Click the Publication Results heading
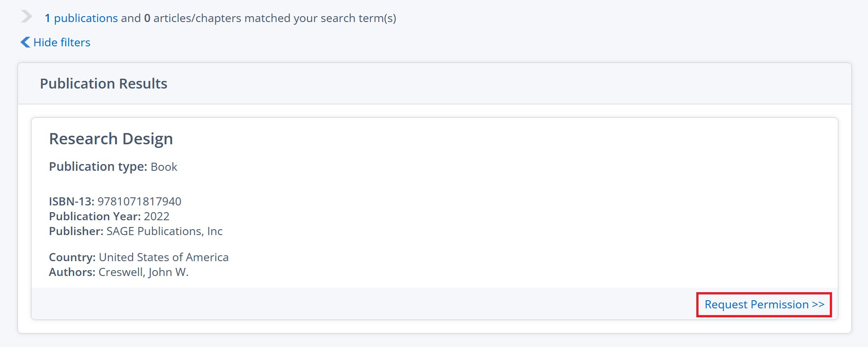Screen dimensions: 868x347 click(x=103, y=84)
